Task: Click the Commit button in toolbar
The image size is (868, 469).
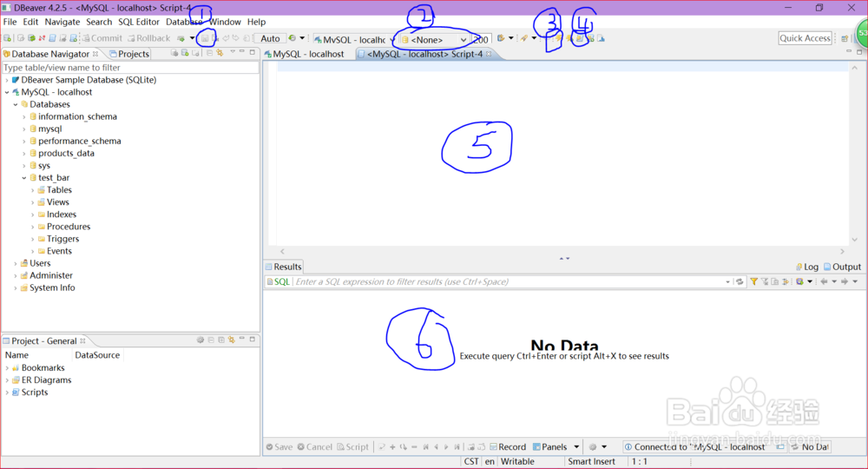Action: point(102,38)
